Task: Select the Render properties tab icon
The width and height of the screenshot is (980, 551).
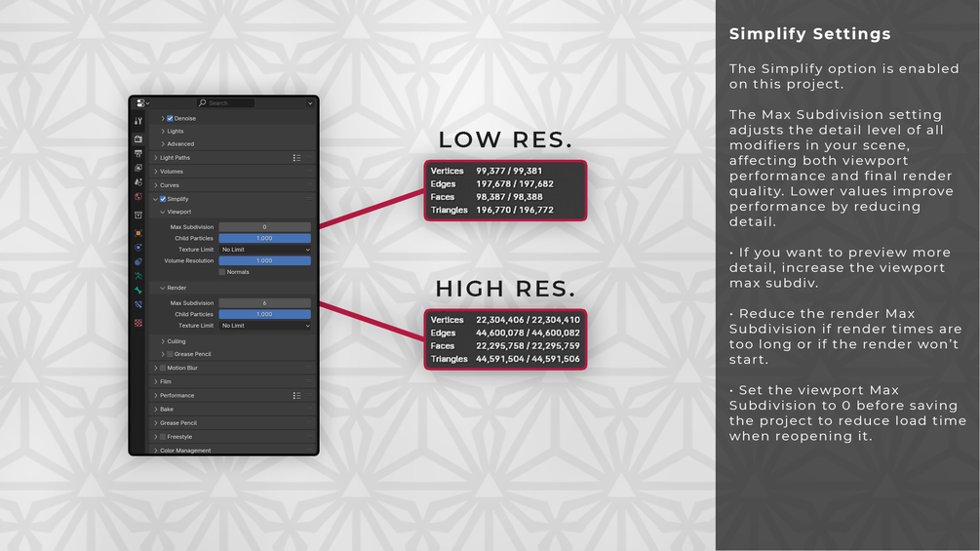Action: pos(138,138)
